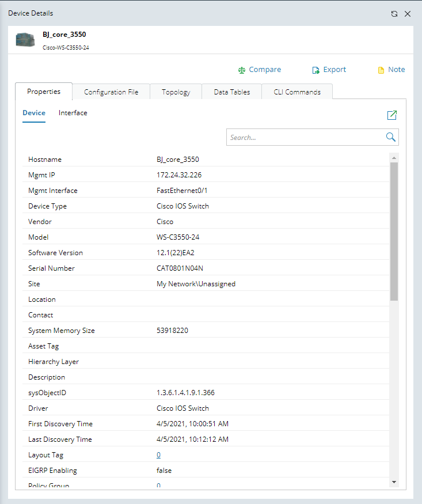Click the BJ_core_3550 device thumbnail icon
The width and height of the screenshot is (422, 504).
tap(25, 39)
